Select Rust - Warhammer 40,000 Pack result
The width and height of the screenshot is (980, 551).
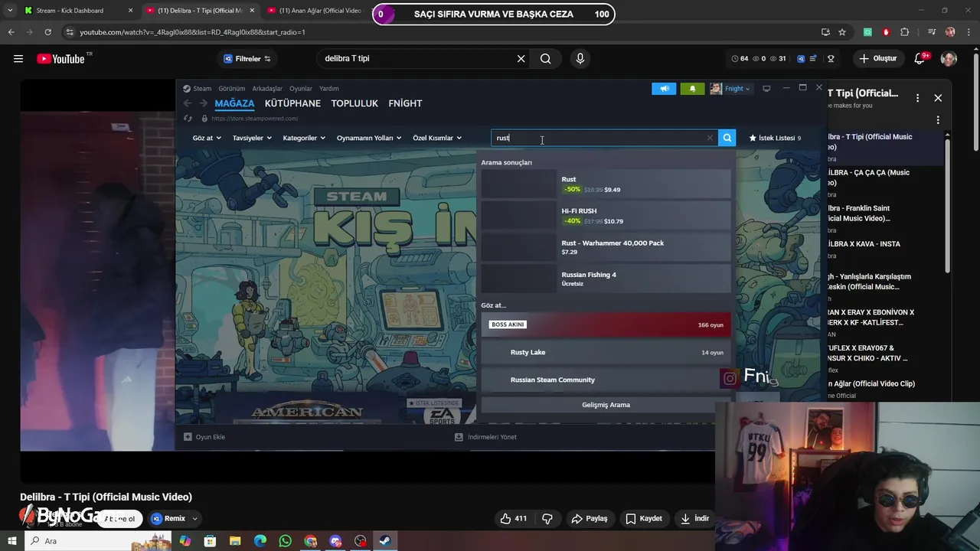606,247
